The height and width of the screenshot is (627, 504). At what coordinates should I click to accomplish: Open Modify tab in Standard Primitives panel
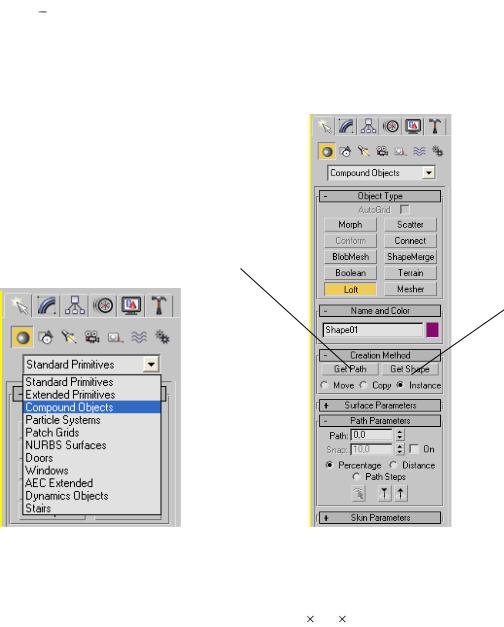point(47,306)
